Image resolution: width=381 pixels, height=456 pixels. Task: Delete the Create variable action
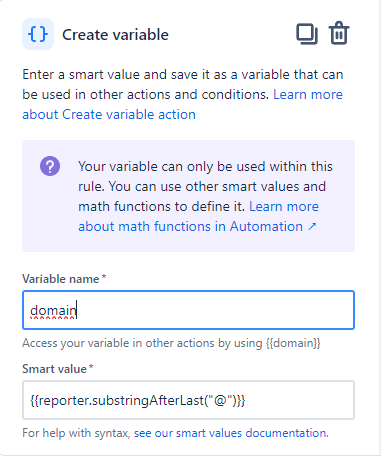point(339,33)
